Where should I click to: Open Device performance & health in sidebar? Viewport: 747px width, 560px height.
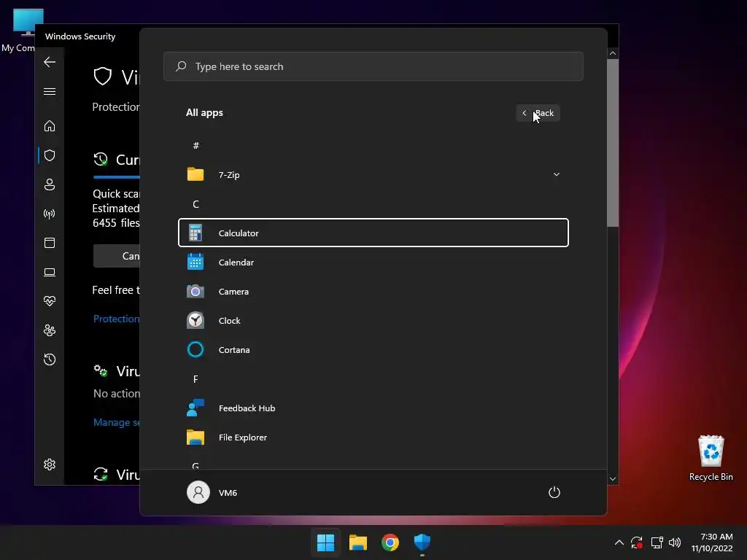(50, 301)
